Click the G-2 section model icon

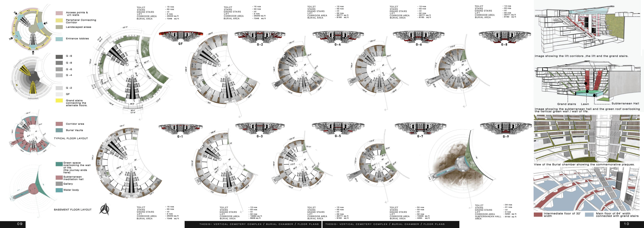260,37
